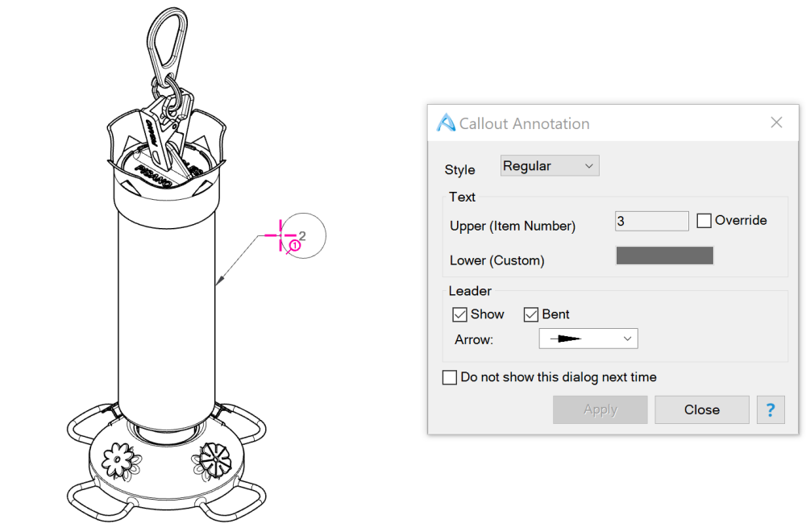
Task: Click the Callout Annotation dialog logo icon
Action: coord(446,123)
